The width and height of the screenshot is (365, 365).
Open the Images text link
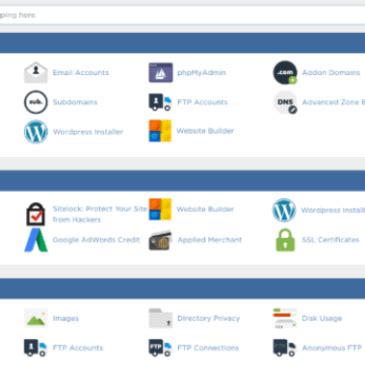point(66,318)
